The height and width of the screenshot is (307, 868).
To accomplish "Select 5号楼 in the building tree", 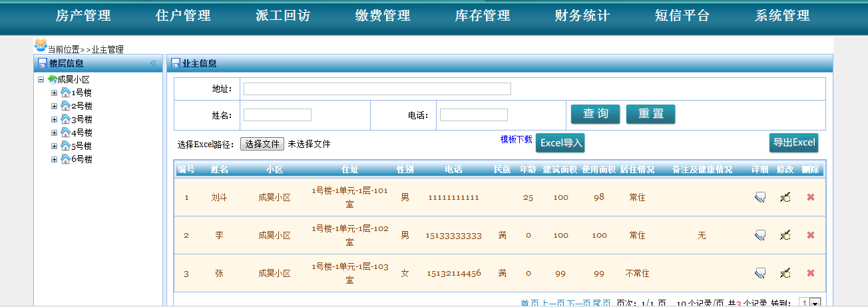I will [x=81, y=146].
